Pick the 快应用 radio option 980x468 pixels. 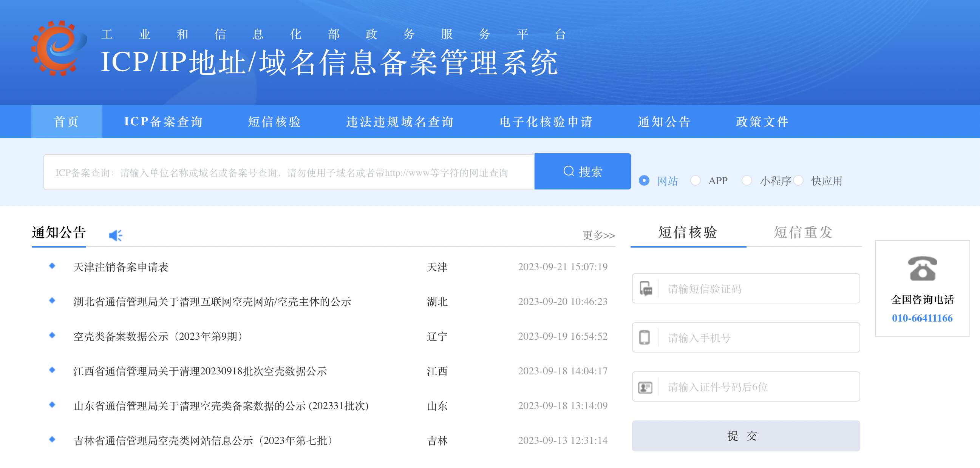point(798,180)
